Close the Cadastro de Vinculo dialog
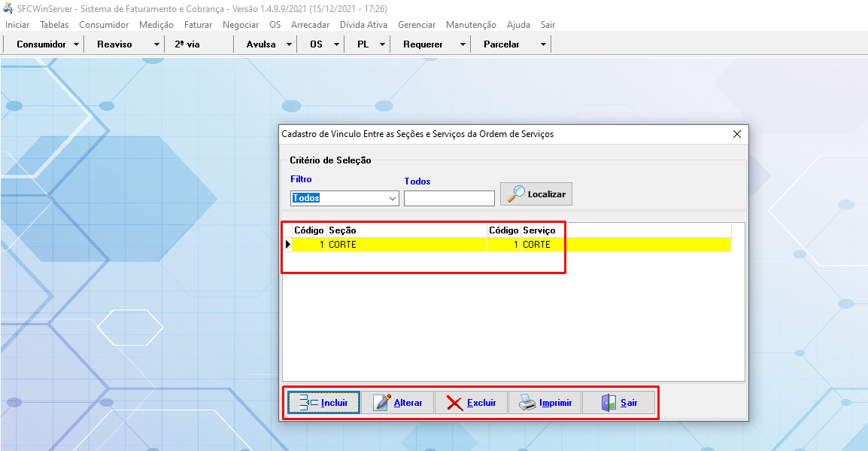Image resolution: width=868 pixels, height=451 pixels. pyautogui.click(x=737, y=134)
